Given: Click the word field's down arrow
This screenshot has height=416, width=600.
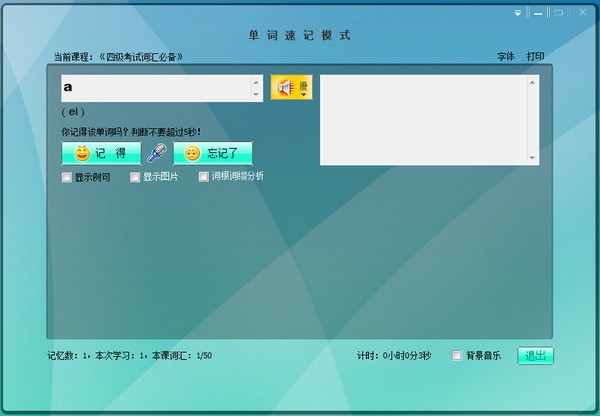Looking at the screenshot, I should [256, 94].
